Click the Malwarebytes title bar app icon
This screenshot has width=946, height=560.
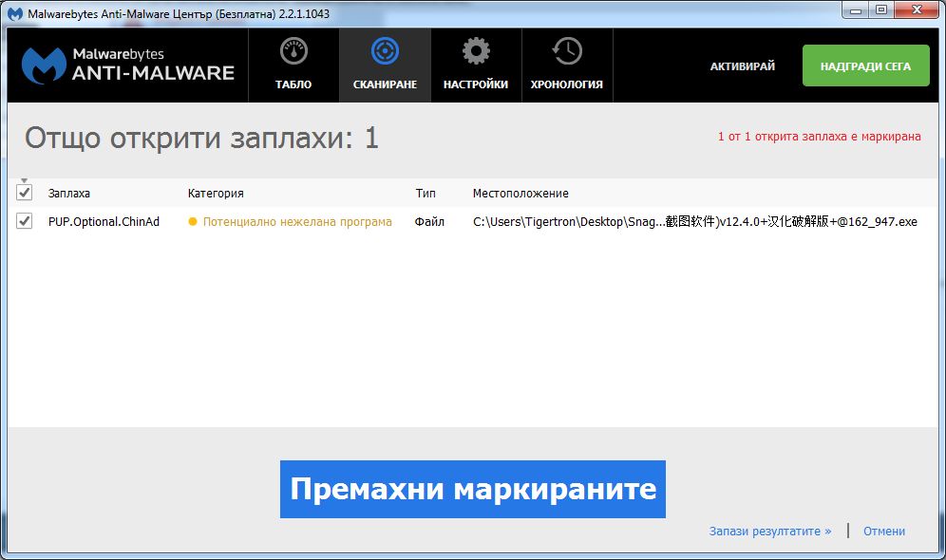coord(14,13)
